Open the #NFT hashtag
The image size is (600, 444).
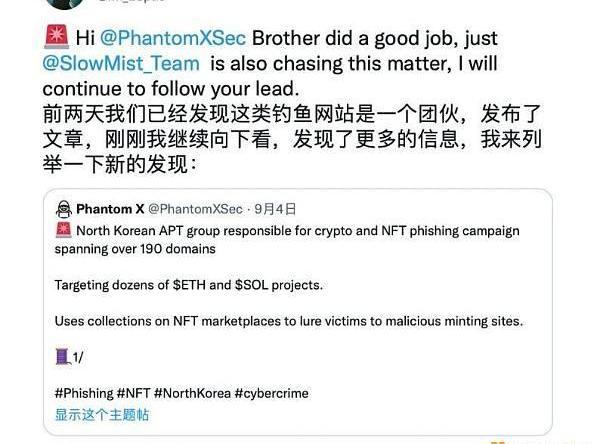(135, 393)
